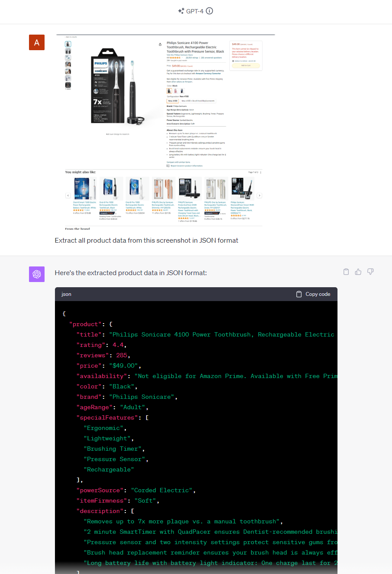Screen dimensions: 392x574
Task: Click the info icon next to GPT-4
Action: [x=209, y=11]
